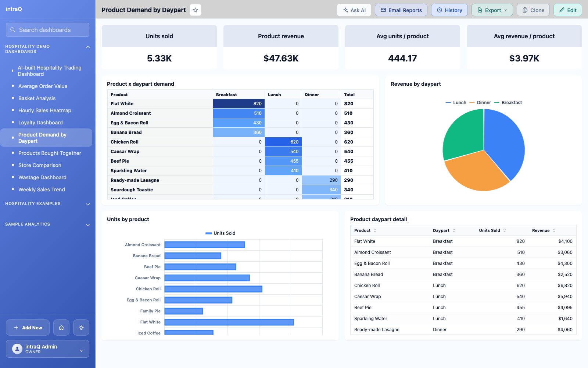Sort by Daypart column arrows
Viewport: 588px width, 368px height.
pyautogui.click(x=454, y=230)
